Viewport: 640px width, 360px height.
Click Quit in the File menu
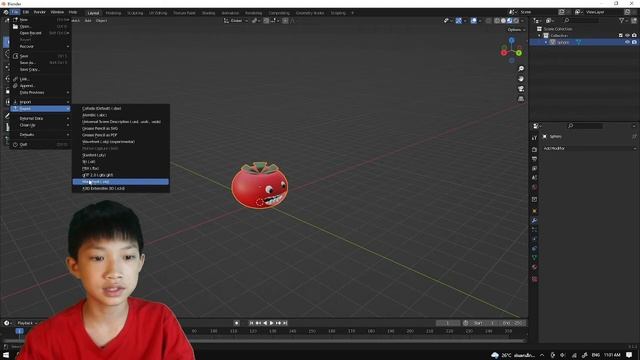point(40,144)
